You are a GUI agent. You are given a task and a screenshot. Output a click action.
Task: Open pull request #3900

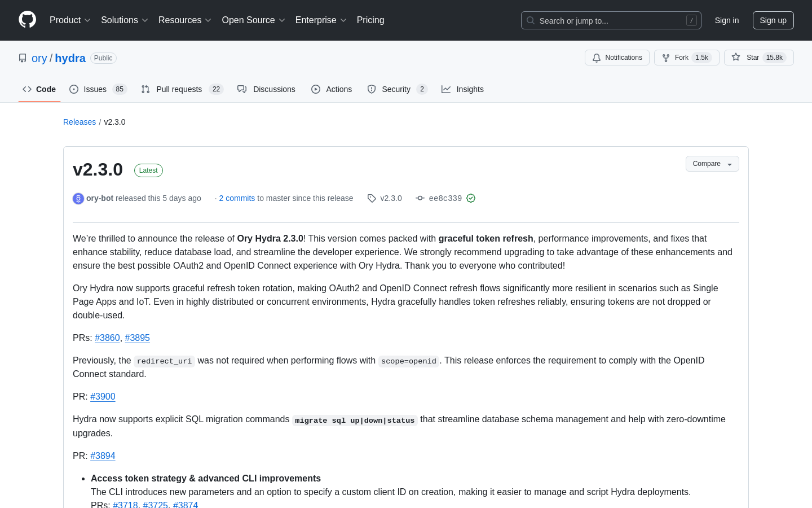coord(103,396)
